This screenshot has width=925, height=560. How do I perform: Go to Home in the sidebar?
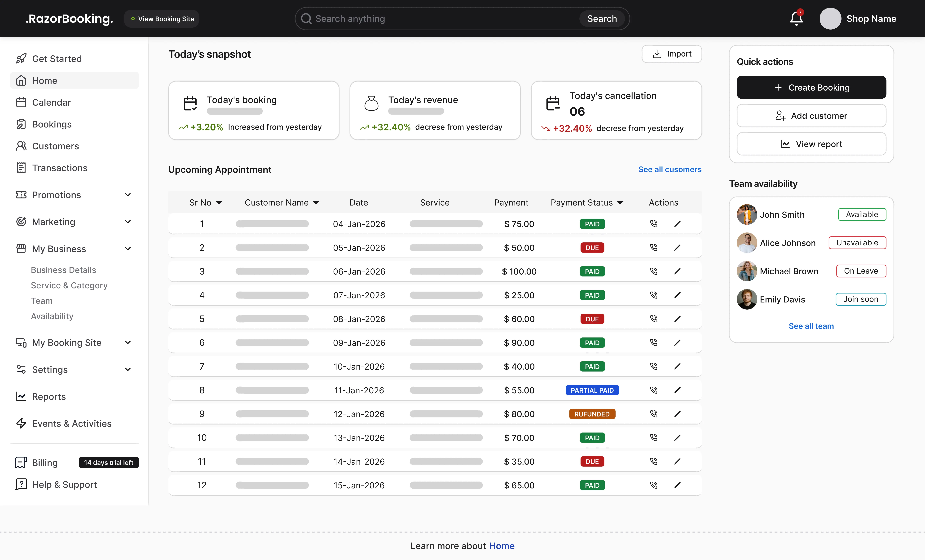tap(74, 80)
